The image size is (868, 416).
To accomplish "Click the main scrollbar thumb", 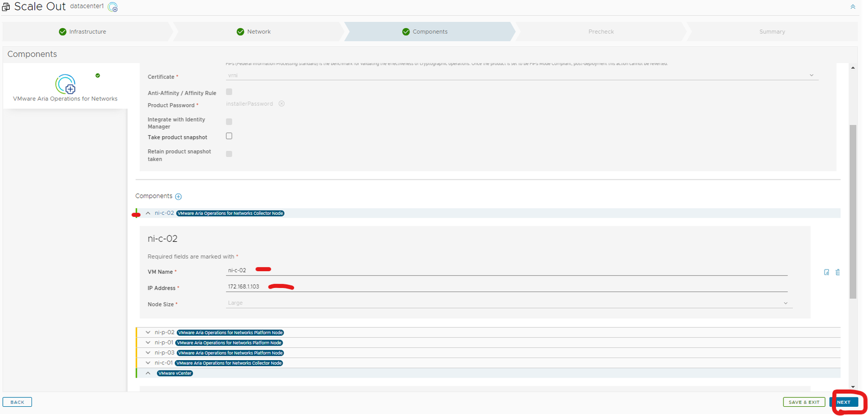I will 853,212.
